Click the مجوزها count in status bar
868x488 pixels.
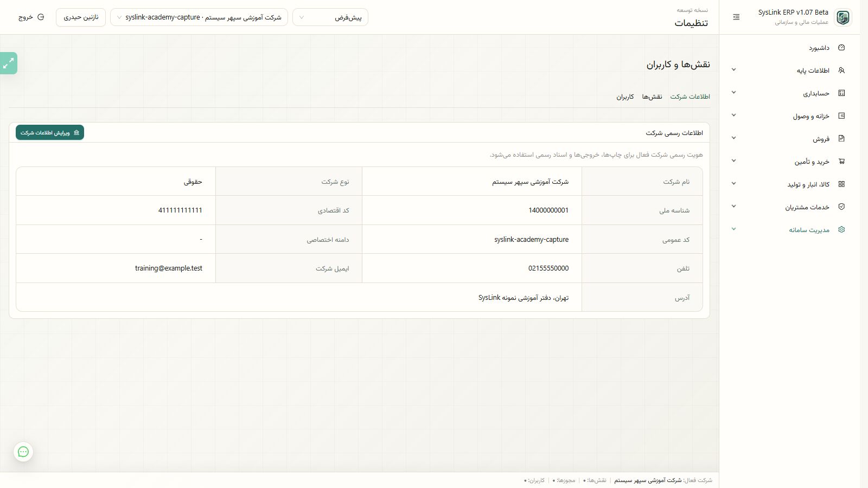564,480
